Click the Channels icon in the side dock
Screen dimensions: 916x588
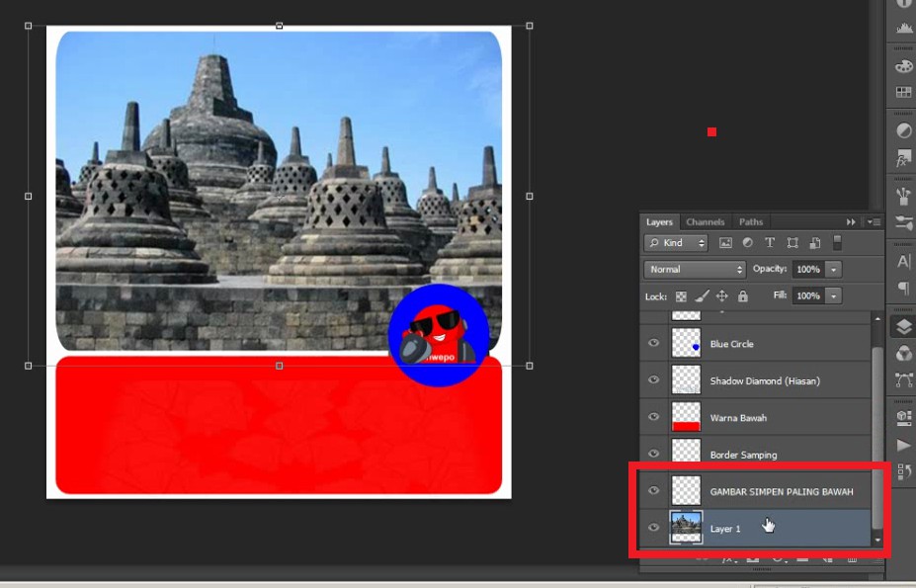904,353
